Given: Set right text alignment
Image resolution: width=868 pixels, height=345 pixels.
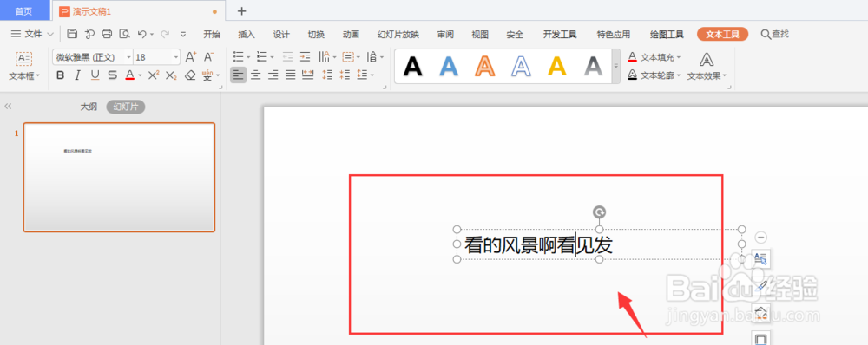Looking at the screenshot, I should 273,75.
